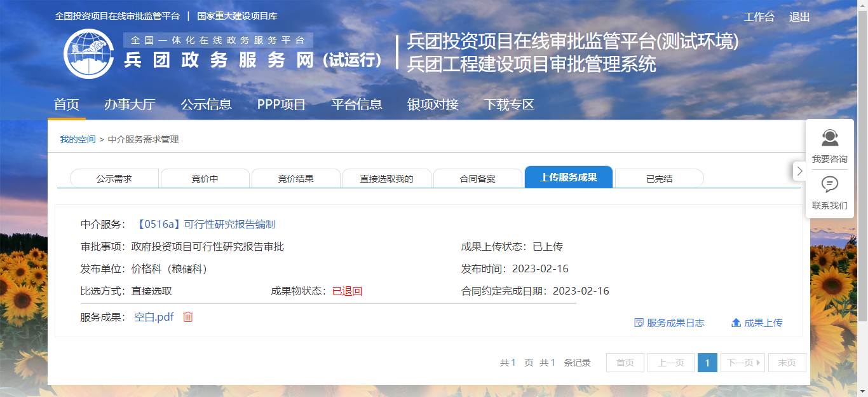Open the 下载专区 menu item
This screenshot has height=397, width=868.
tap(509, 105)
